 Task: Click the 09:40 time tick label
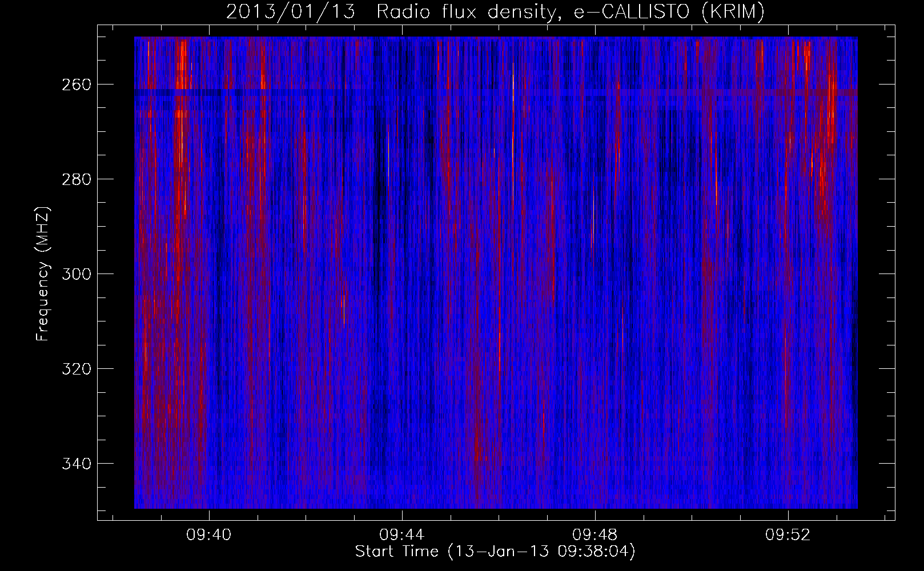[209, 535]
